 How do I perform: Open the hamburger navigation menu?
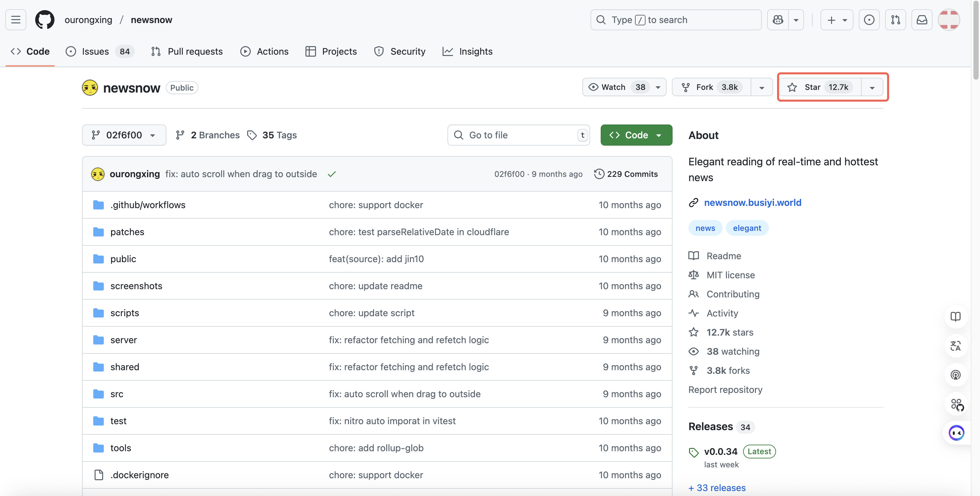15,20
